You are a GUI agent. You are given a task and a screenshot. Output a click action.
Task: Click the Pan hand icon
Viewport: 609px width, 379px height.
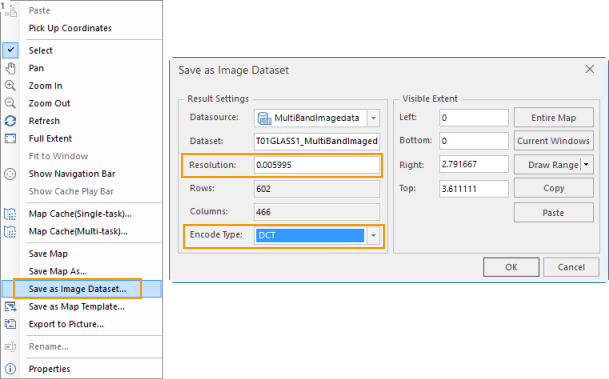pos(10,68)
